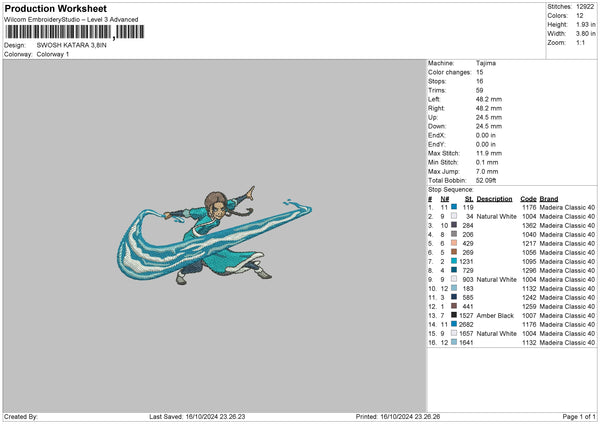Choose the dark teal swatch with code 1296
Viewport: 600px width, 424px height.
coord(454,270)
